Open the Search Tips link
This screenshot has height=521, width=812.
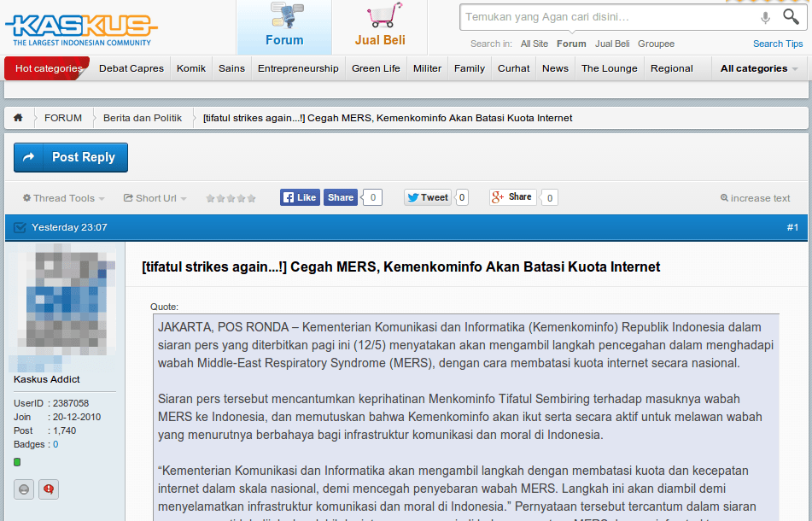(778, 44)
